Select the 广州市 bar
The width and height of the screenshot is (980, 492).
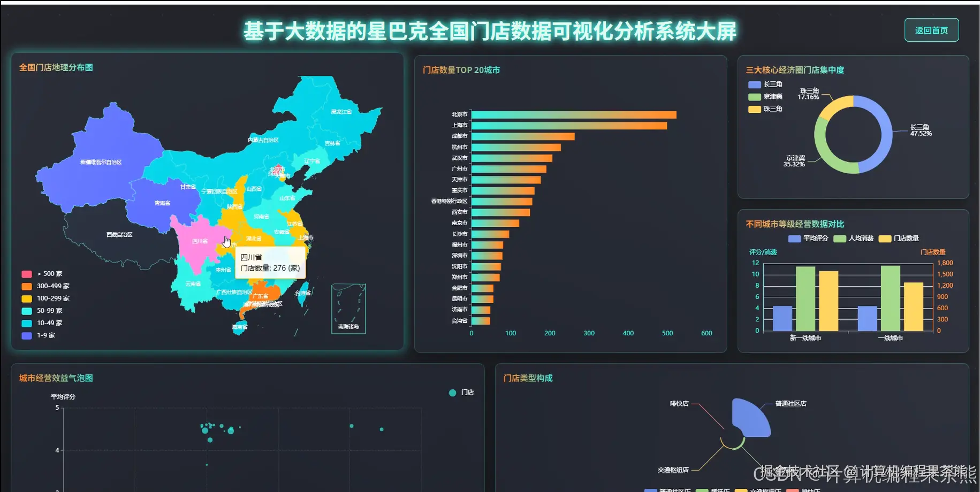pos(509,169)
